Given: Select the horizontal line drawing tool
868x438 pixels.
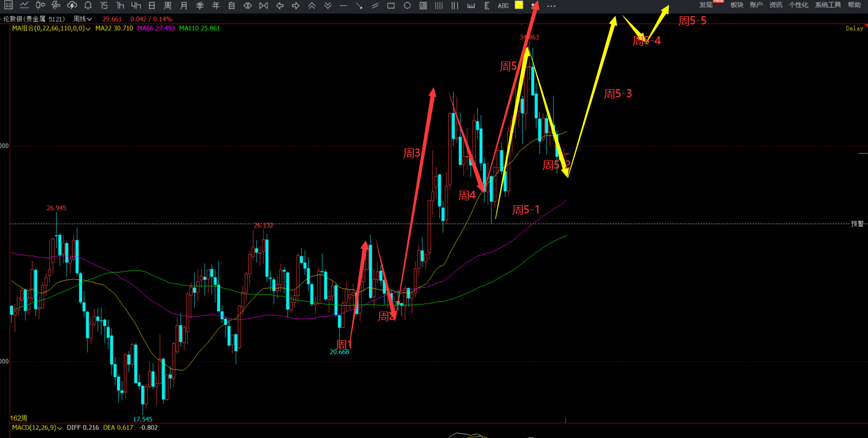Looking at the screenshot, I should point(343,5).
